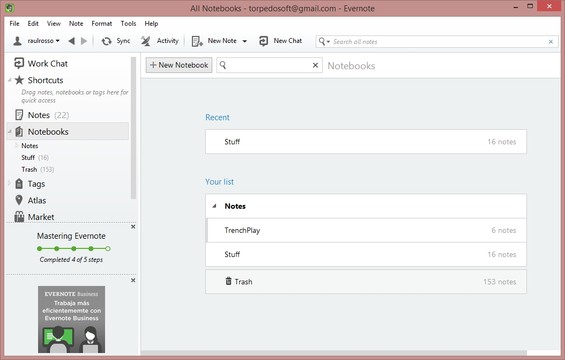Open the Tools menu
The height and width of the screenshot is (360, 565).
click(x=128, y=24)
